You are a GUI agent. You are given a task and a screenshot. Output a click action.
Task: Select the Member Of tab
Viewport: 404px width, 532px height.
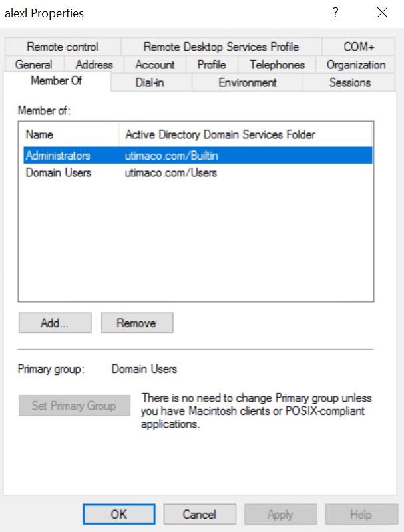(x=57, y=80)
